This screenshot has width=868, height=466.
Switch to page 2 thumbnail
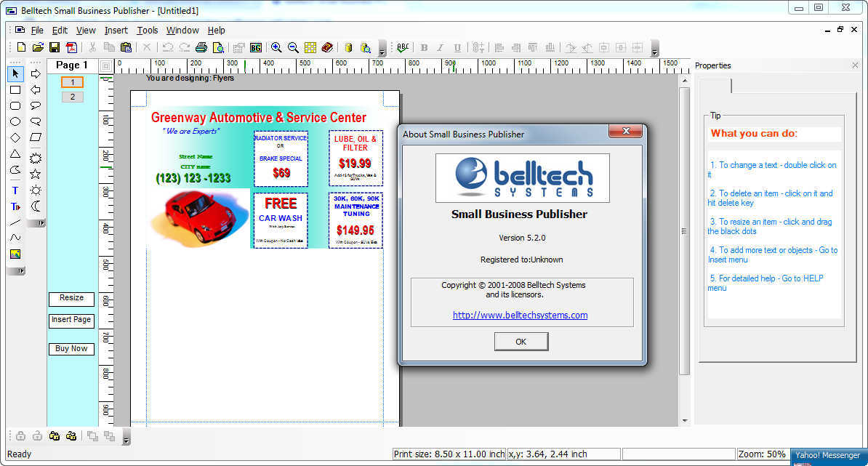[x=71, y=96]
